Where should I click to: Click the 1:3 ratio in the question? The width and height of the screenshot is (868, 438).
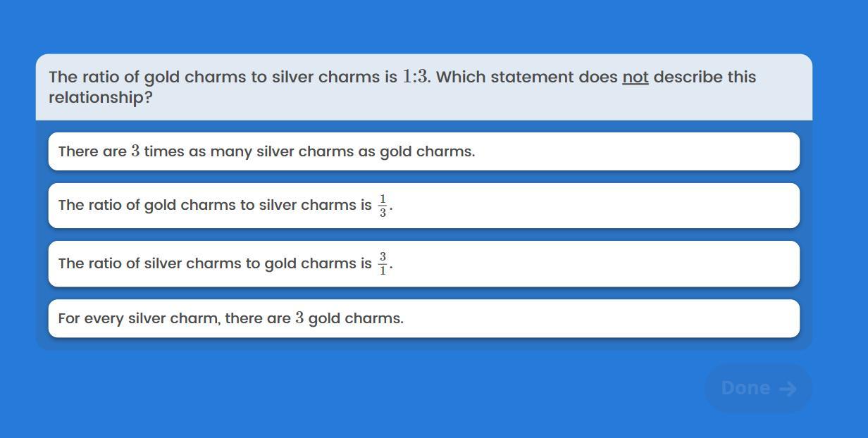[x=415, y=77]
